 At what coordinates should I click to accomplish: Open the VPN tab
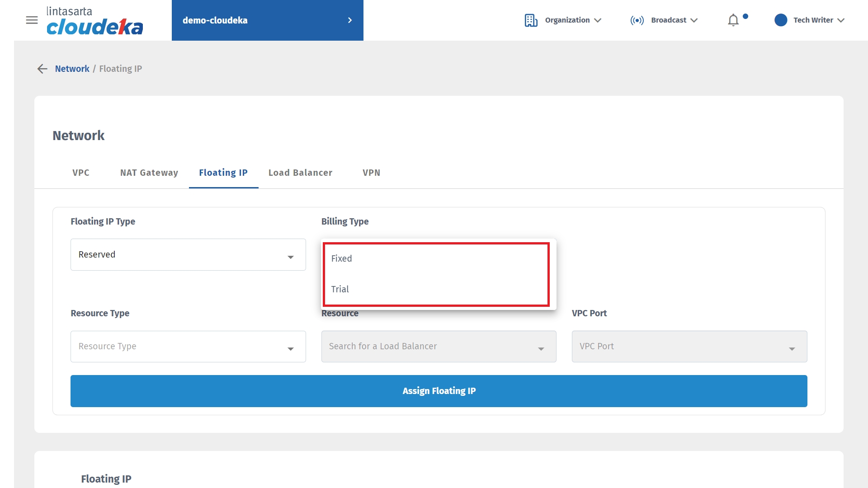[x=371, y=173]
